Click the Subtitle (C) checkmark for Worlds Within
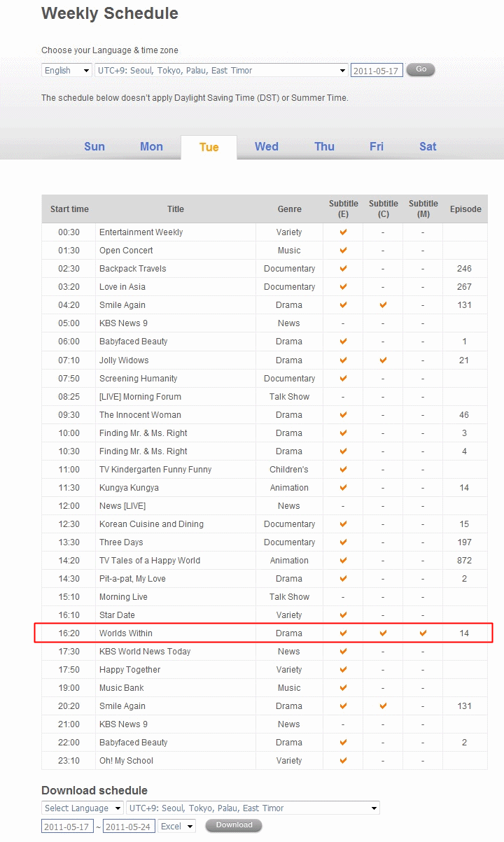 click(383, 633)
